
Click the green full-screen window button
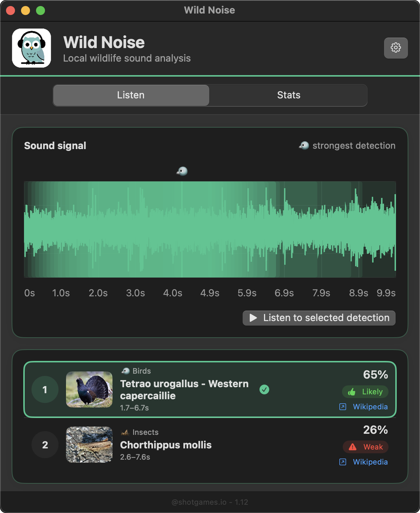pos(40,11)
